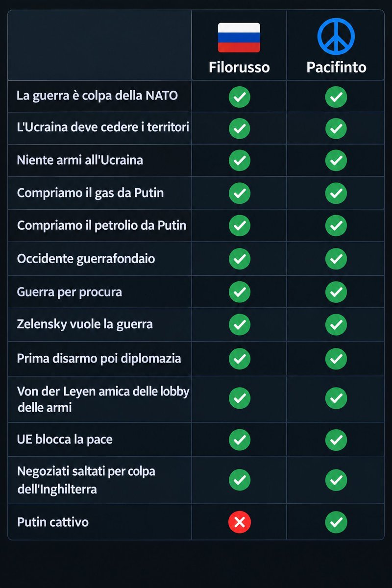Screen dimensions: 392x588
Task: Click the text Prima disarmo poi diplomazia
Action: [x=99, y=358]
